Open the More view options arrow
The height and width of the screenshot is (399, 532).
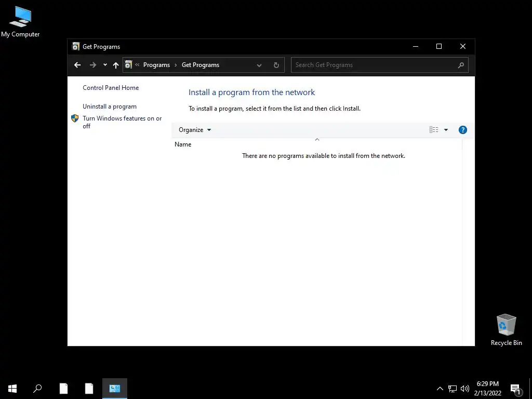pyautogui.click(x=446, y=130)
